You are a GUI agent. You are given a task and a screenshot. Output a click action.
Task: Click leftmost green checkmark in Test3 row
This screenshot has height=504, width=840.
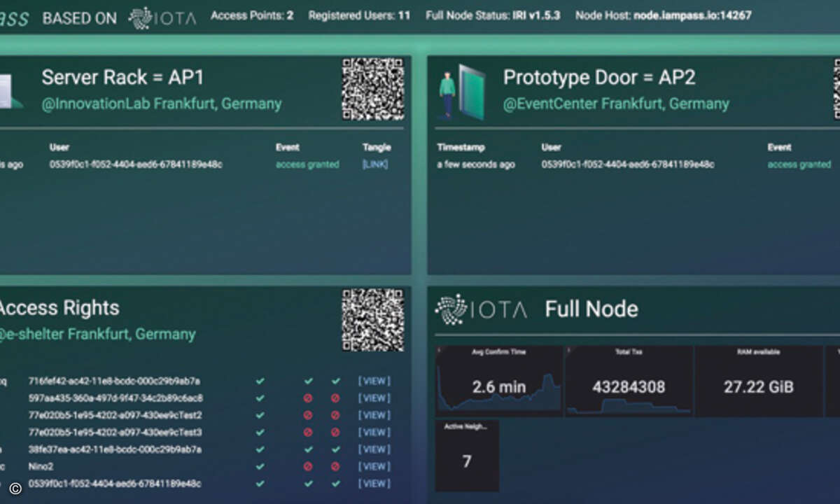click(x=260, y=432)
